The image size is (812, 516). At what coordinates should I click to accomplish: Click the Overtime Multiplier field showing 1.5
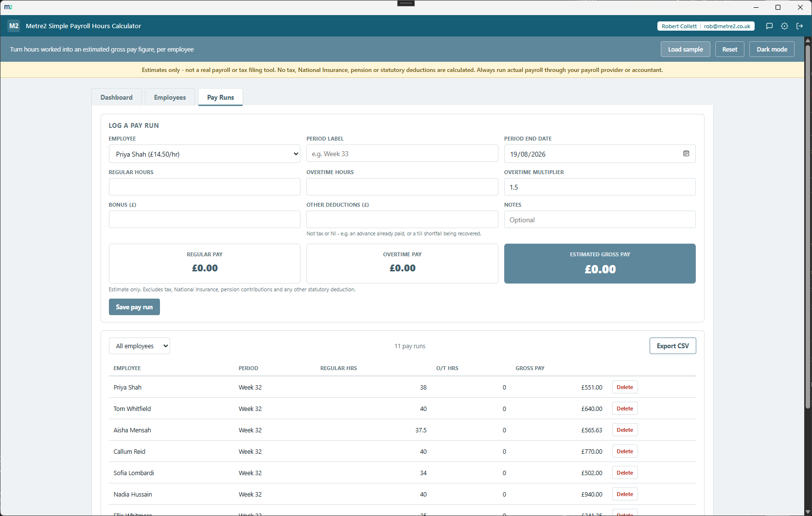(x=600, y=187)
